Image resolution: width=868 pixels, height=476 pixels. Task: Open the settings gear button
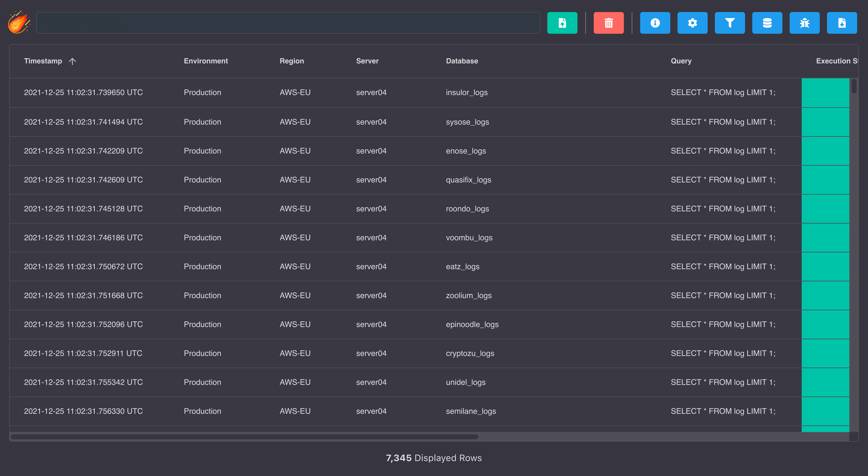(692, 23)
